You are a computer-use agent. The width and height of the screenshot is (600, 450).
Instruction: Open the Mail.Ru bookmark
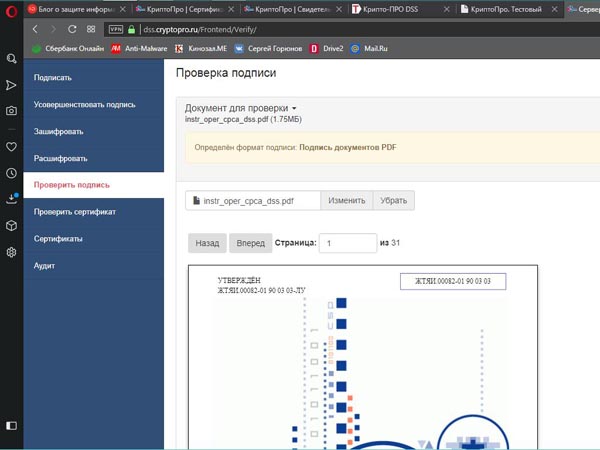[369, 49]
